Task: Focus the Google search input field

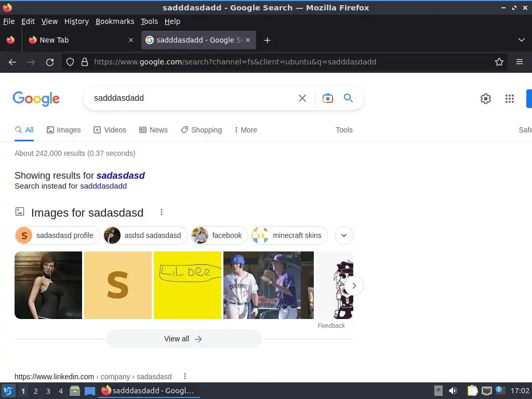Action: (192, 98)
